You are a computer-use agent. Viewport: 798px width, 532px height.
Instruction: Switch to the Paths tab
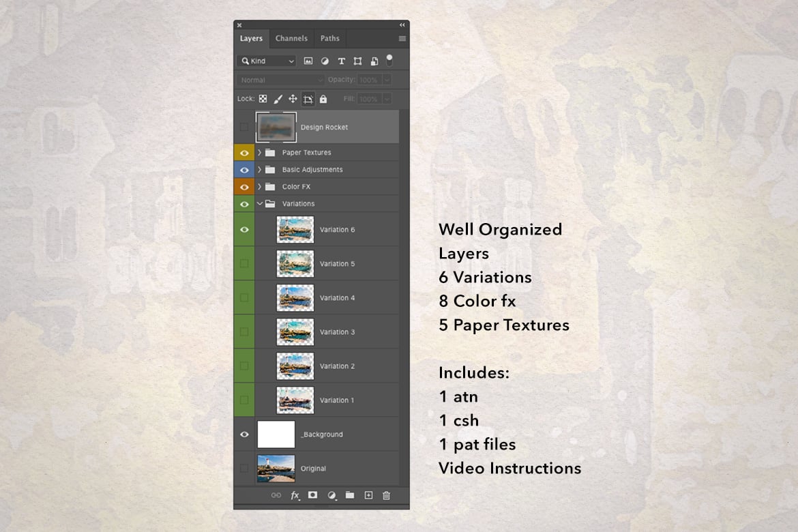click(330, 39)
